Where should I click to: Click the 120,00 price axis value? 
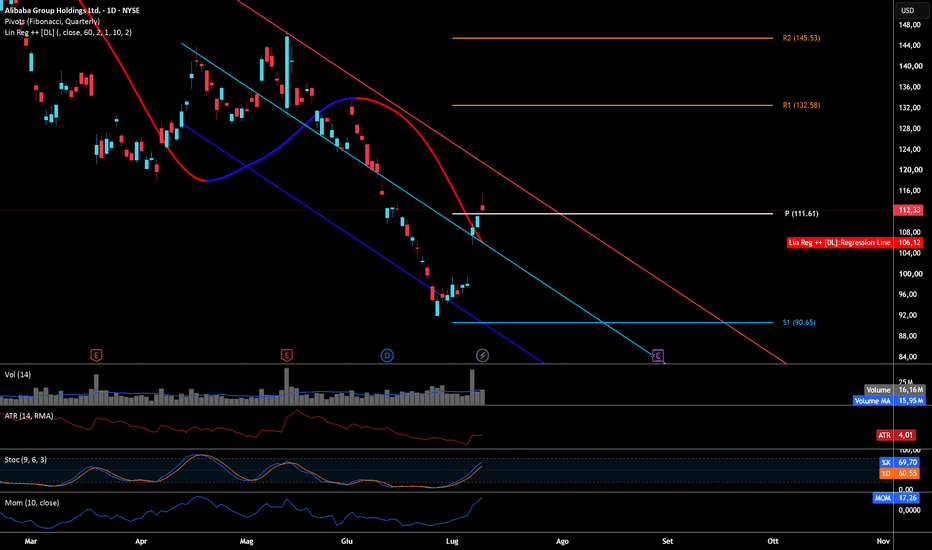[x=911, y=170]
